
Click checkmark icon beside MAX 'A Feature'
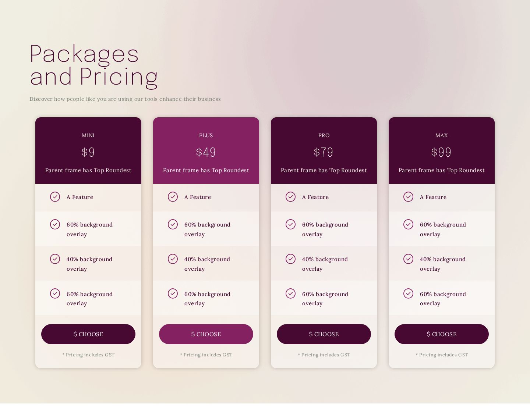coord(408,197)
